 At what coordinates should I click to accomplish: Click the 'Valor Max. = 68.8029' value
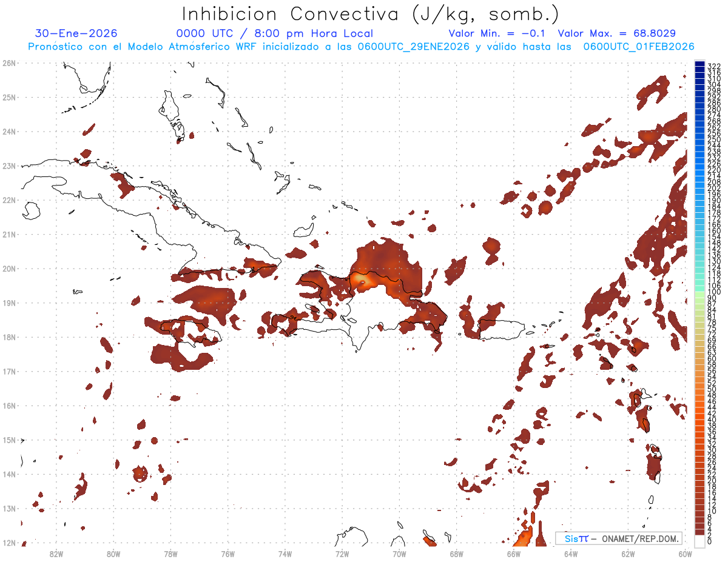click(616, 33)
